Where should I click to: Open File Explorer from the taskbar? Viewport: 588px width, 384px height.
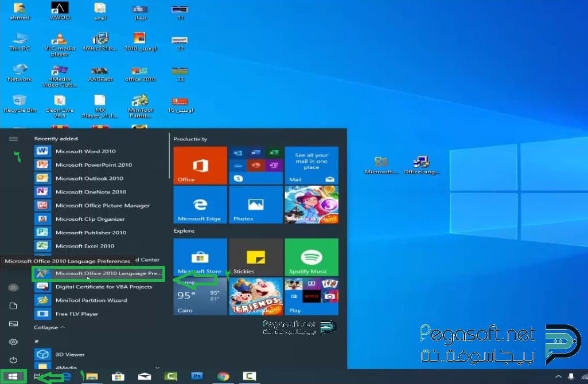[x=92, y=377]
